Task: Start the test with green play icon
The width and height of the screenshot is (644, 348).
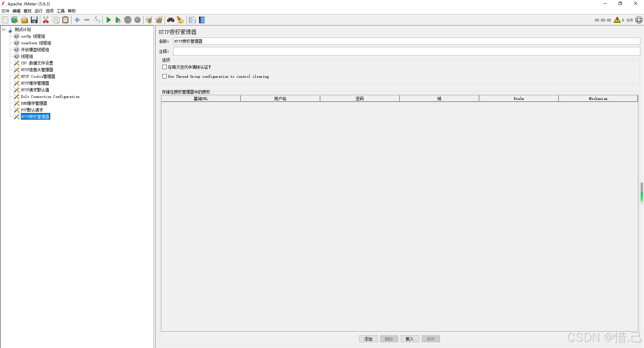Action: click(x=108, y=20)
